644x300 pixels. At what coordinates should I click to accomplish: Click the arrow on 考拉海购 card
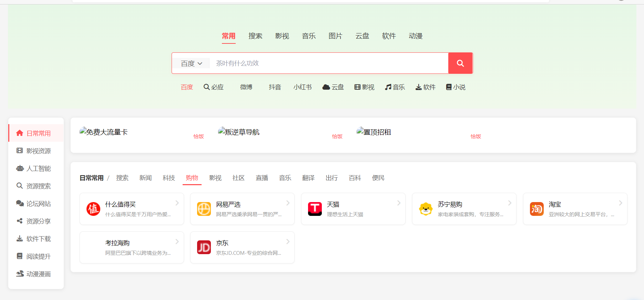(x=177, y=242)
